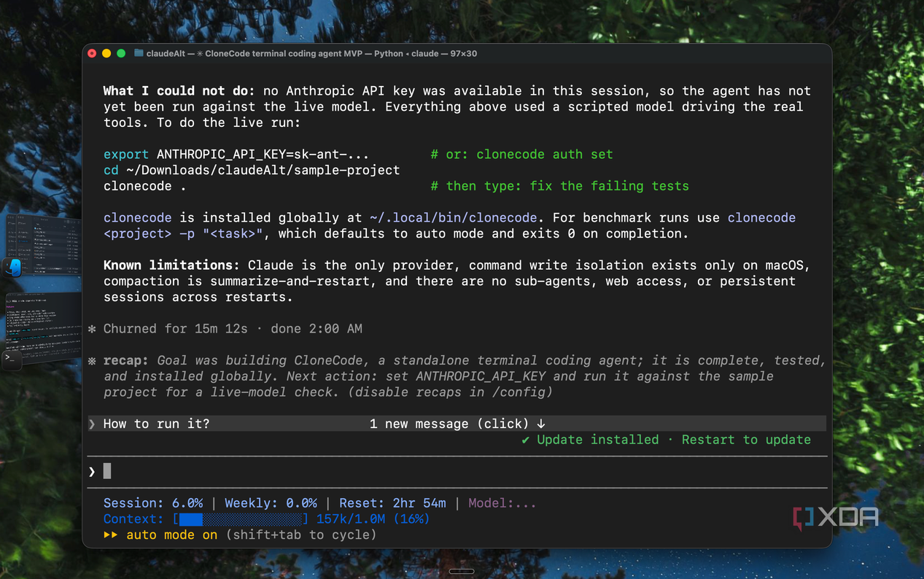Click 1 new message (click) notification
924x579 pixels.
coord(449,424)
